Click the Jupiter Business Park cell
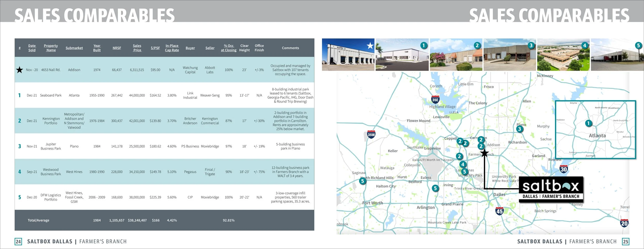 [51, 146]
